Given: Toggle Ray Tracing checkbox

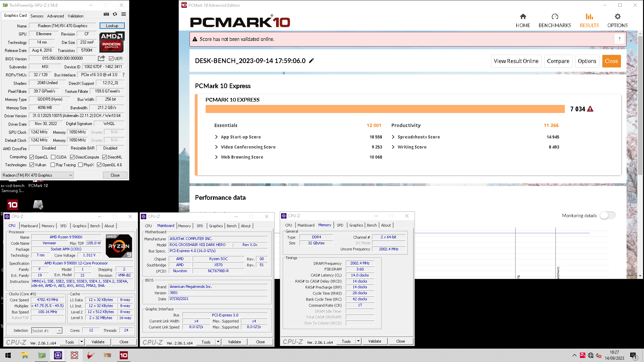Looking at the screenshot, I should [x=53, y=165].
